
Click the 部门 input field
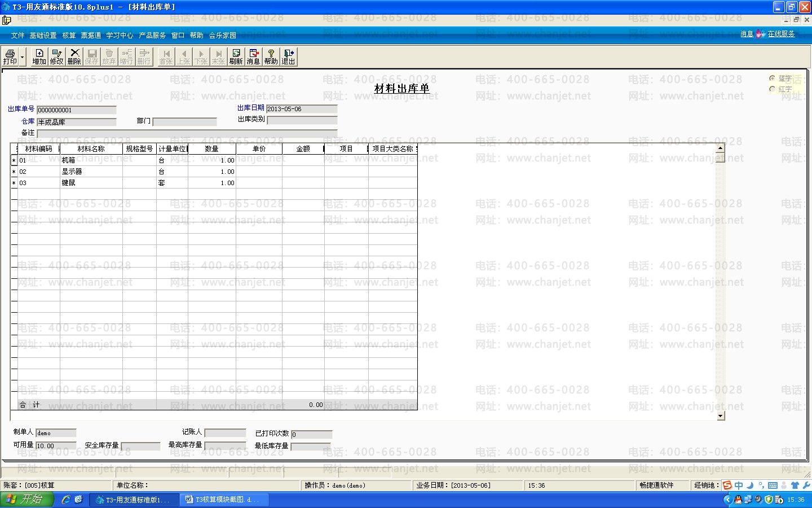tap(185, 122)
